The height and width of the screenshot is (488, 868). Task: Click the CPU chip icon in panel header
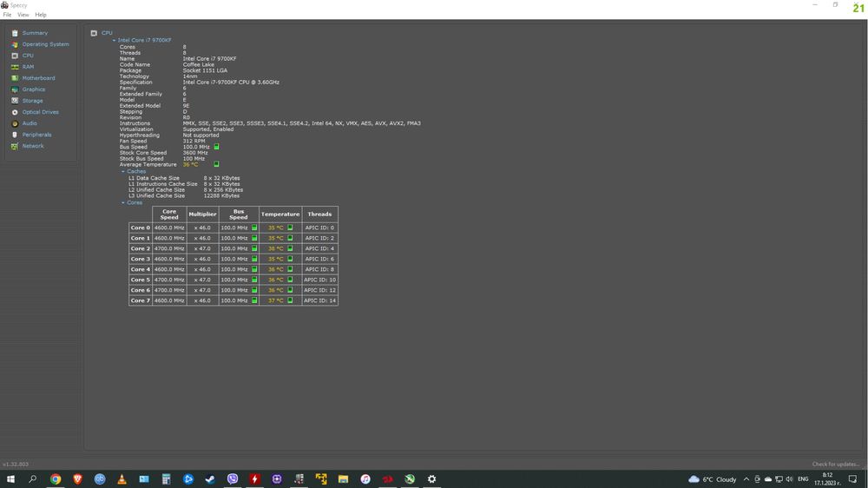pyautogui.click(x=94, y=33)
